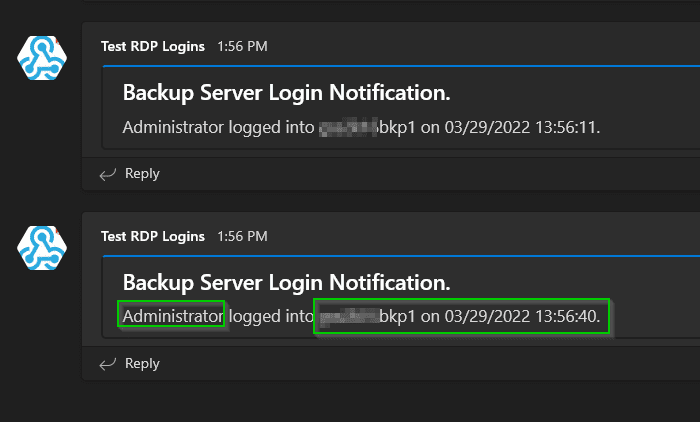Select the first message's Test RDP Logins sender name
The width and height of the screenshot is (700, 422).
pyautogui.click(x=153, y=46)
